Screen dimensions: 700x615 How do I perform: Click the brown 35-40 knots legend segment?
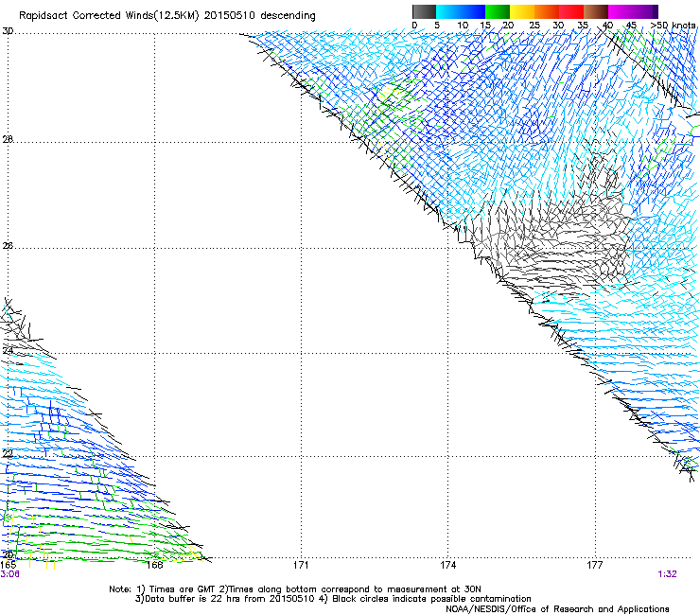596,11
